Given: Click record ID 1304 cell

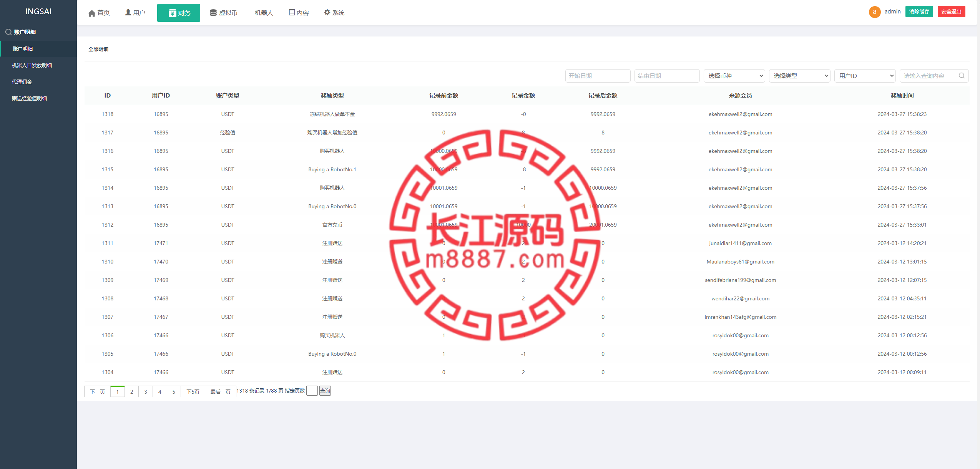Looking at the screenshot, I should (108, 372).
